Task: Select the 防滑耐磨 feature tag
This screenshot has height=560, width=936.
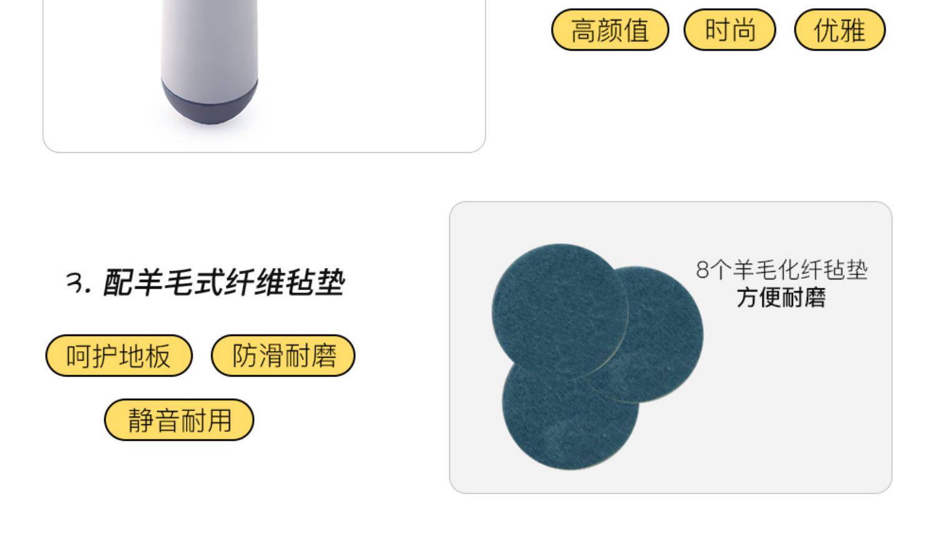Action: coord(283,355)
